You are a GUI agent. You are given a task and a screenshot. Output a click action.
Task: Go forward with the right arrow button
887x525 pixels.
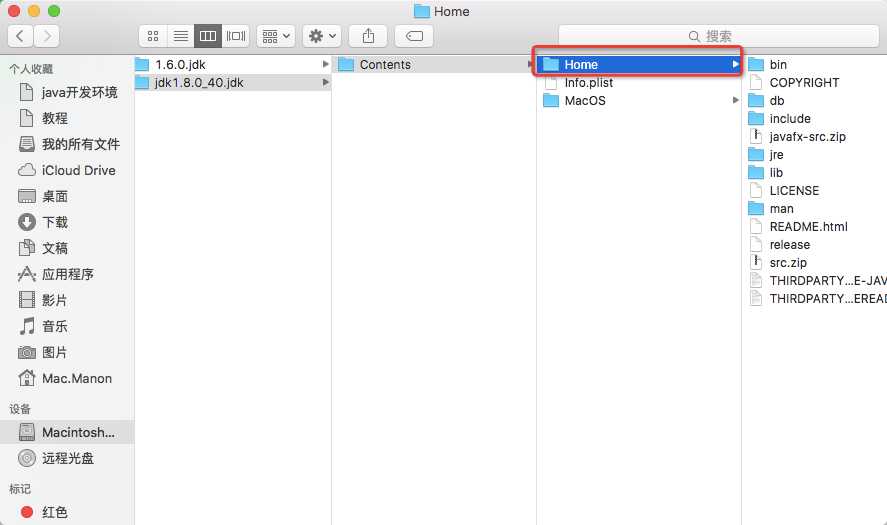pos(46,36)
